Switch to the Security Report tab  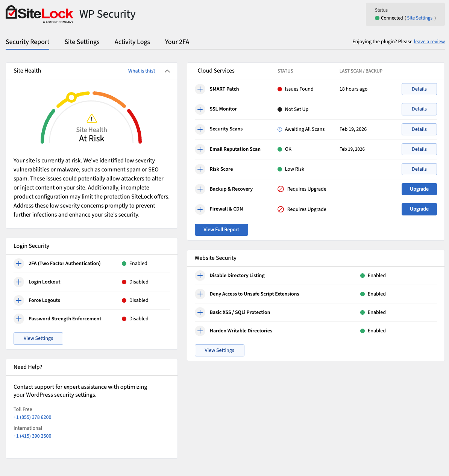coord(27,42)
